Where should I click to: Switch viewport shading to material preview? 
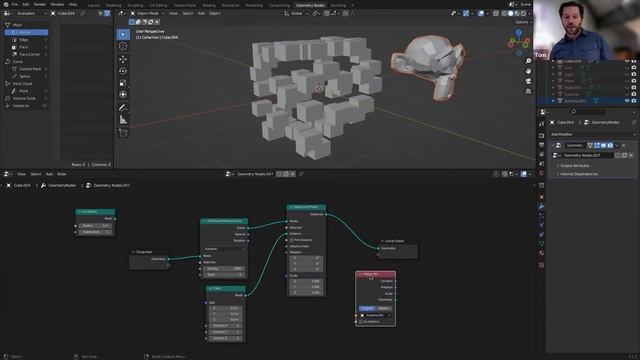point(517,13)
